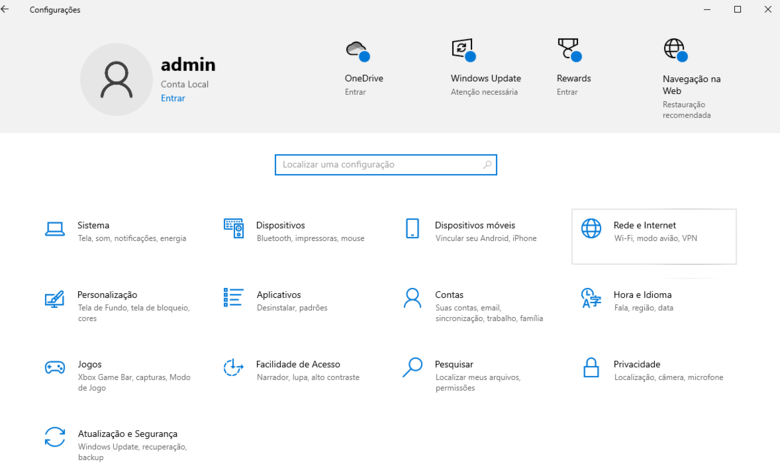Click the Rewards medal icon
This screenshot has height=470, width=780.
pyautogui.click(x=568, y=49)
